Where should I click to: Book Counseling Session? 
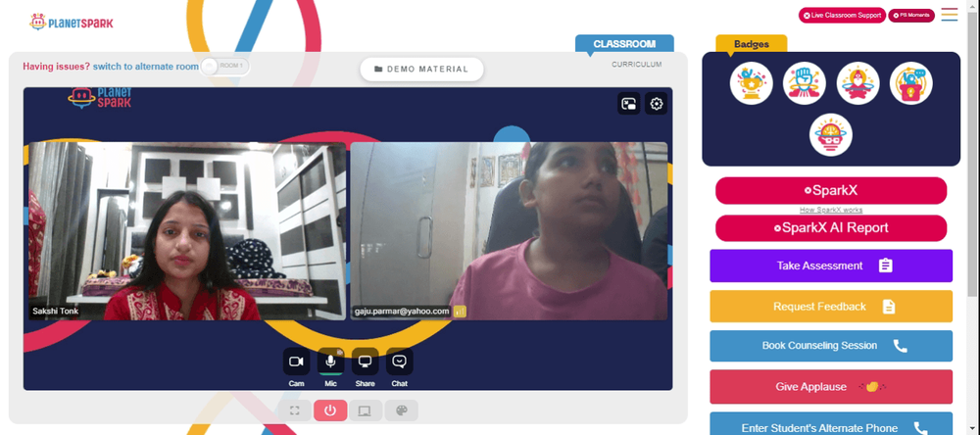[x=831, y=346]
